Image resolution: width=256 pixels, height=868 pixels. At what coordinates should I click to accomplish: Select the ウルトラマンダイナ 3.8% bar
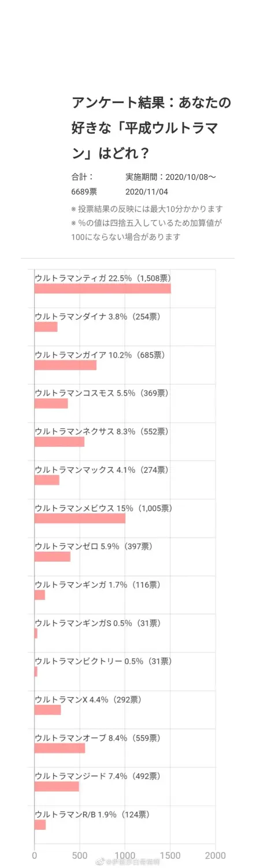46,327
